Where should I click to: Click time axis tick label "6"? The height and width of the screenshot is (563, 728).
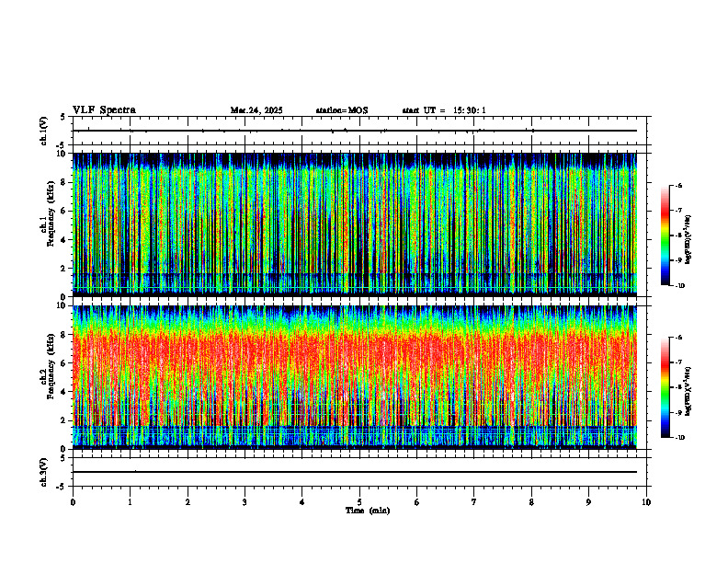point(416,502)
